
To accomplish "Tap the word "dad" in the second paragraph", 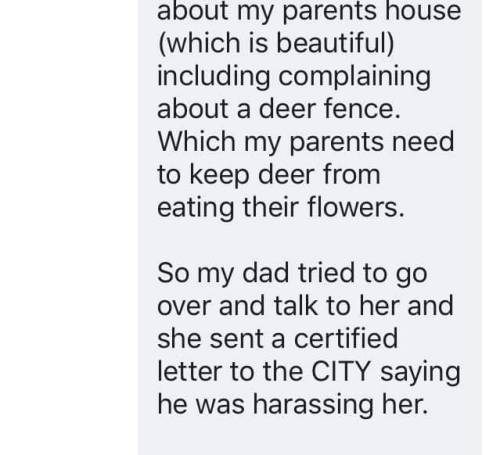I will [266, 273].
